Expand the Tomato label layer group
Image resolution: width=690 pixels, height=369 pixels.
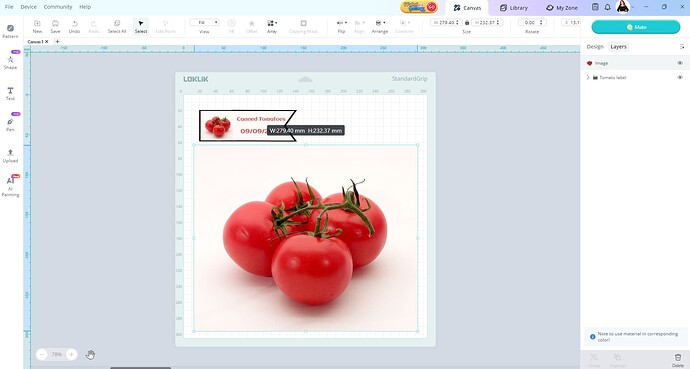tap(588, 77)
